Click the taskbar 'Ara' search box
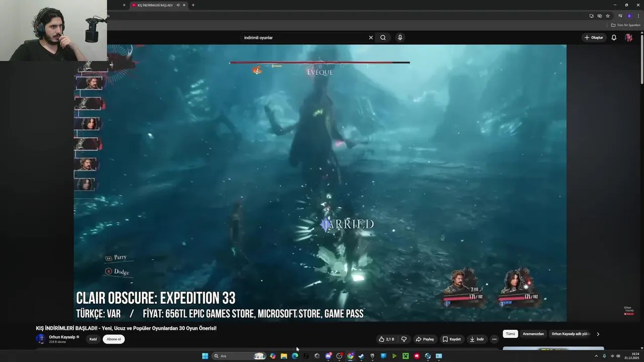644x362 pixels. 239,356
